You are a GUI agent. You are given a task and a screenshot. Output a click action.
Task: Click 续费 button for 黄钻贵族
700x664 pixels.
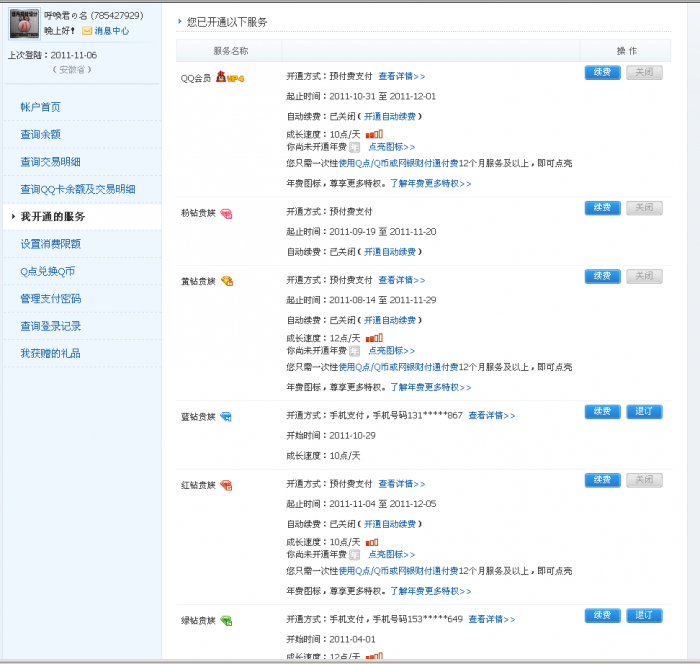pyautogui.click(x=602, y=276)
